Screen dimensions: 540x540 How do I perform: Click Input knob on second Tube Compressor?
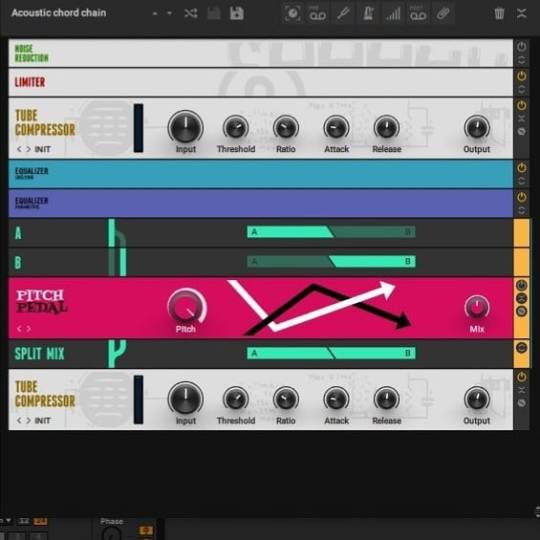point(186,399)
